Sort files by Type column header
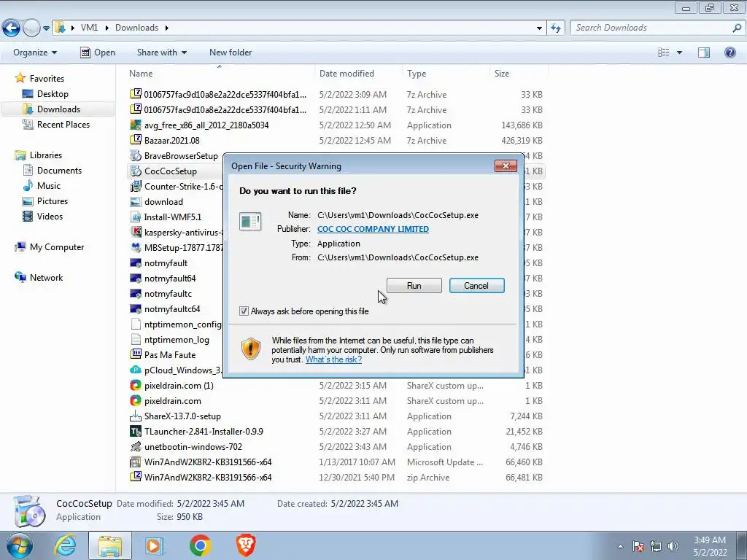Viewport: 747px width, 560px height. coord(417,74)
